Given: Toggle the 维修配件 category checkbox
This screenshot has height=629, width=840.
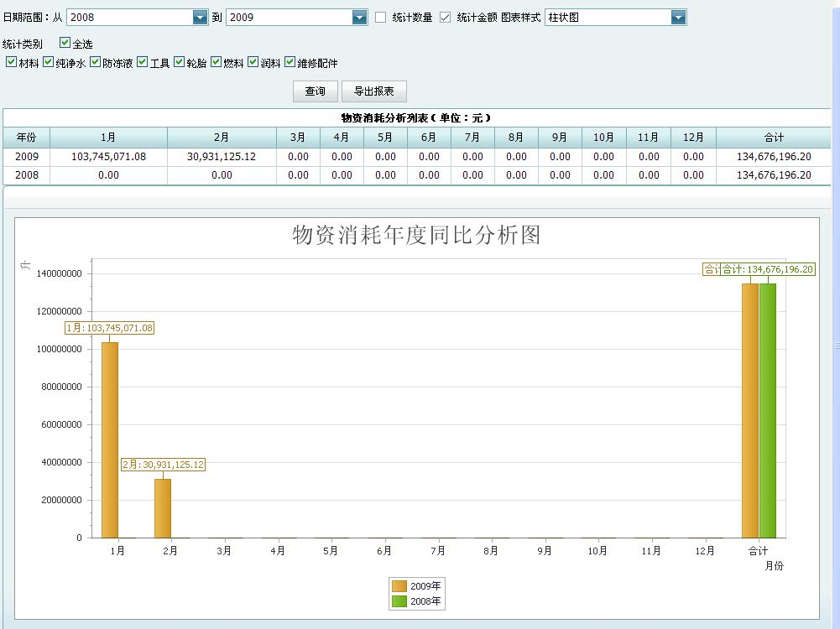Looking at the screenshot, I should tap(290, 62).
